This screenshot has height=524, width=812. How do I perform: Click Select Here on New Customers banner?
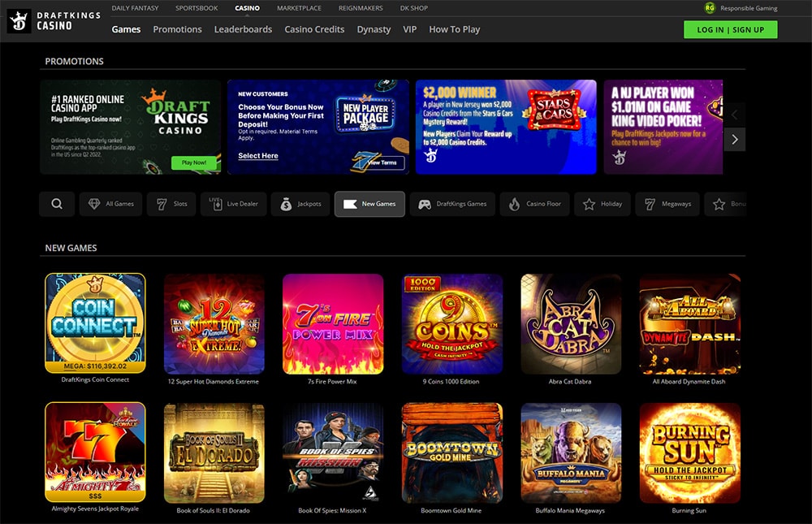coord(258,155)
